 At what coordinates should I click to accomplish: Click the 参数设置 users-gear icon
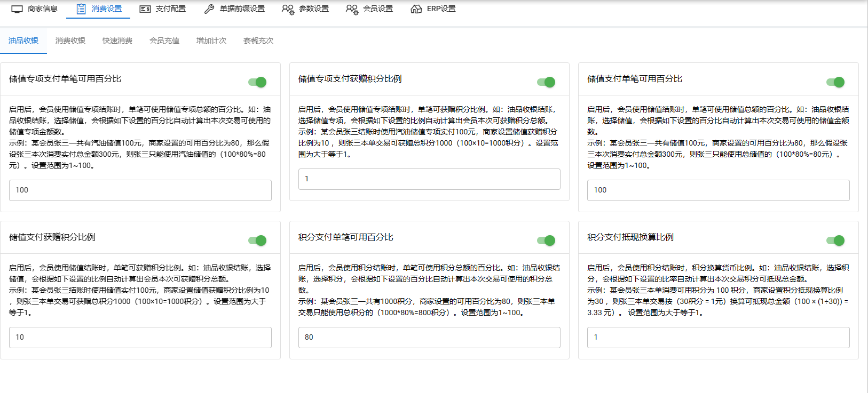[x=288, y=9]
